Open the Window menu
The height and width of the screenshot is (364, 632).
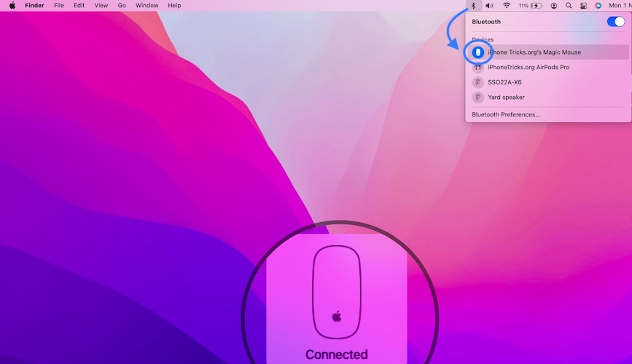click(147, 6)
